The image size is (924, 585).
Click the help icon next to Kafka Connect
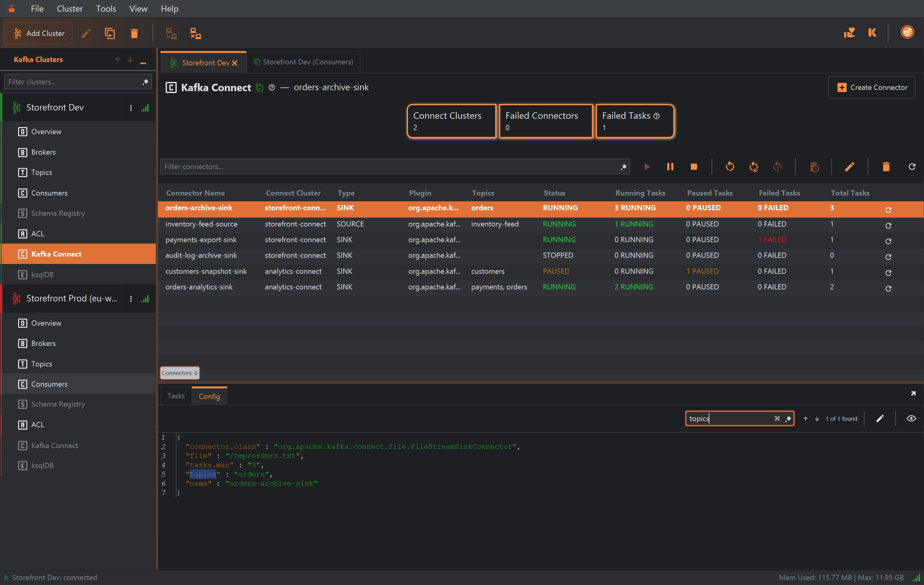point(272,87)
